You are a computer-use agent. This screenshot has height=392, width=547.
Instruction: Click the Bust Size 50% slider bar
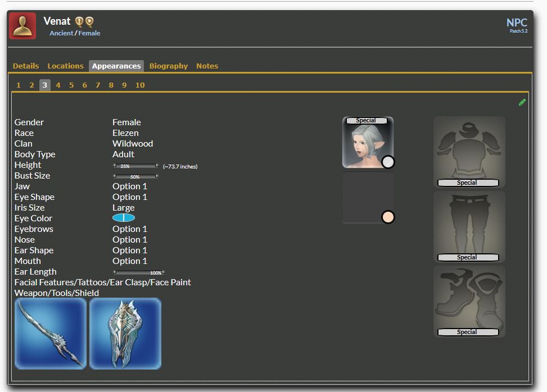[135, 177]
